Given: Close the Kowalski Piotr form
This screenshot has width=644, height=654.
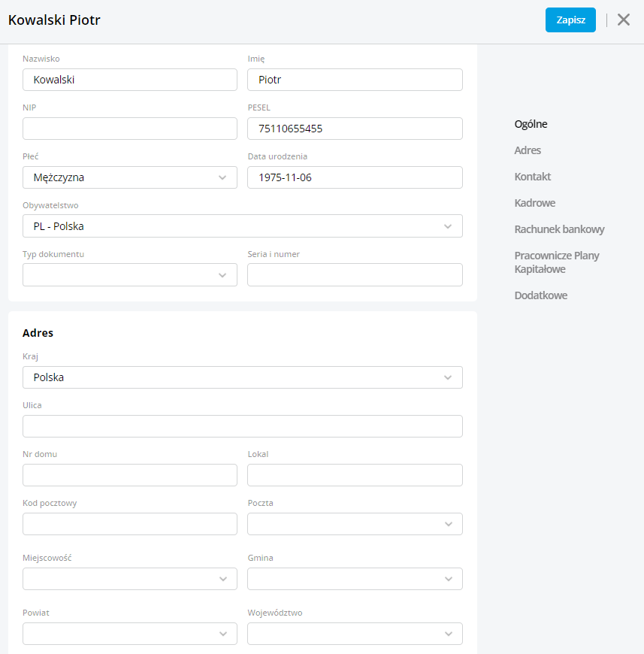Looking at the screenshot, I should tap(623, 20).
